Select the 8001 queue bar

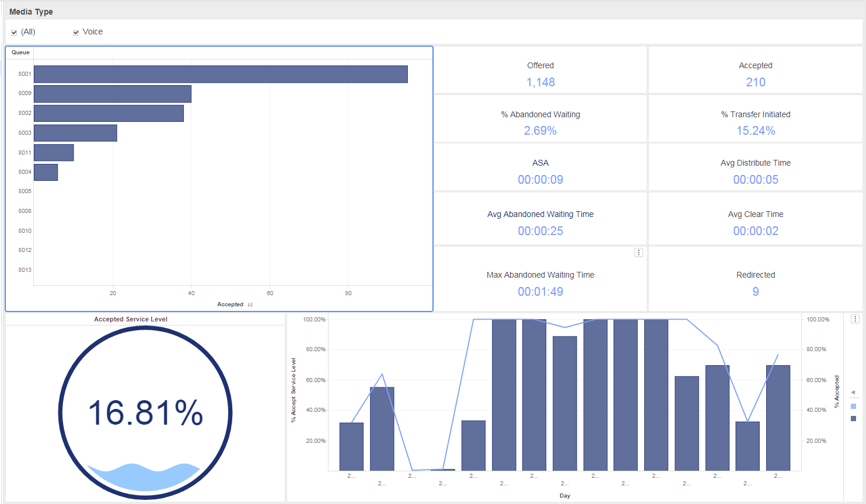point(221,74)
